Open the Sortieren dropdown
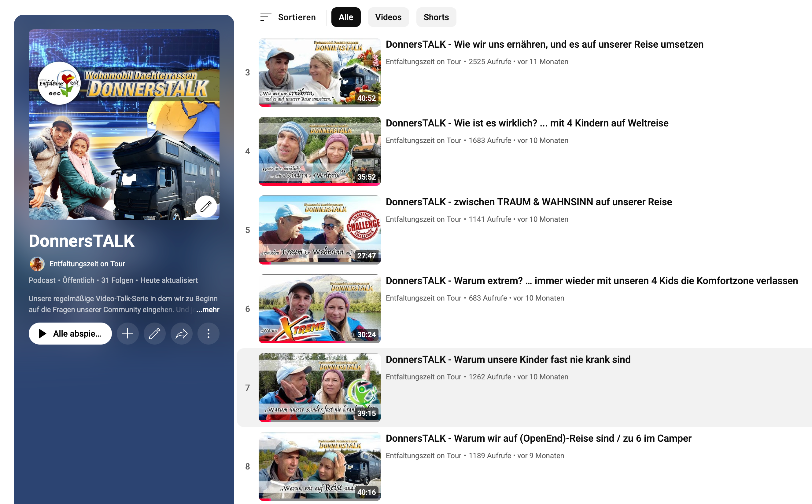 point(297,17)
